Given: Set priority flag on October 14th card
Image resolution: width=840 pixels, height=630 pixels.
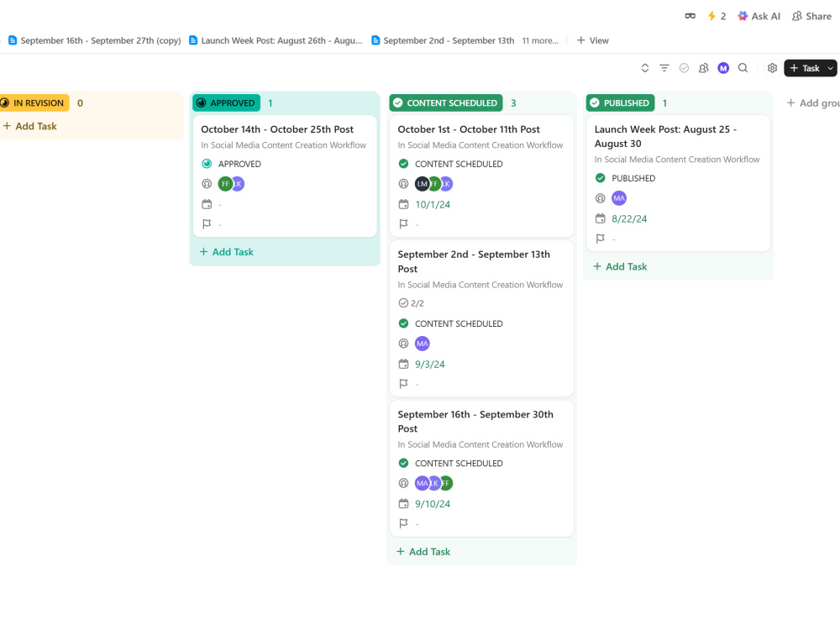Looking at the screenshot, I should (207, 224).
